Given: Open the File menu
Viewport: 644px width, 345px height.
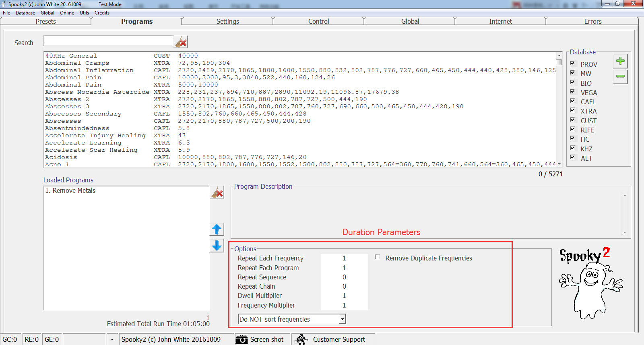Looking at the screenshot, I should [6, 13].
